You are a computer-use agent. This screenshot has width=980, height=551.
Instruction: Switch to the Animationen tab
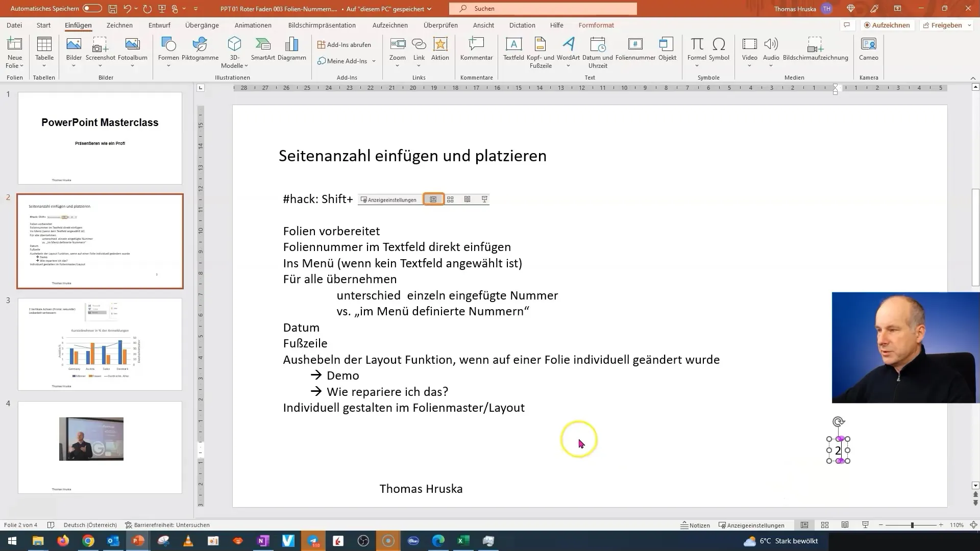click(x=253, y=25)
